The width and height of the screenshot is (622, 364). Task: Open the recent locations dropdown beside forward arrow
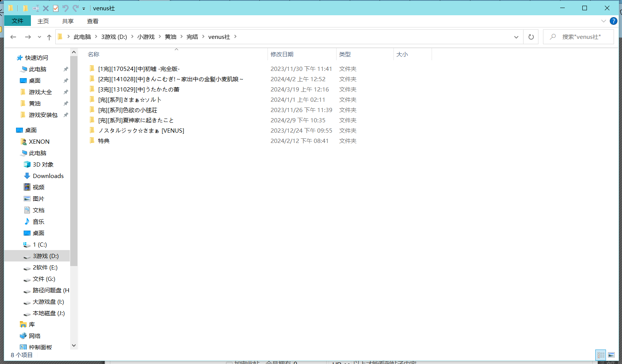(39, 37)
